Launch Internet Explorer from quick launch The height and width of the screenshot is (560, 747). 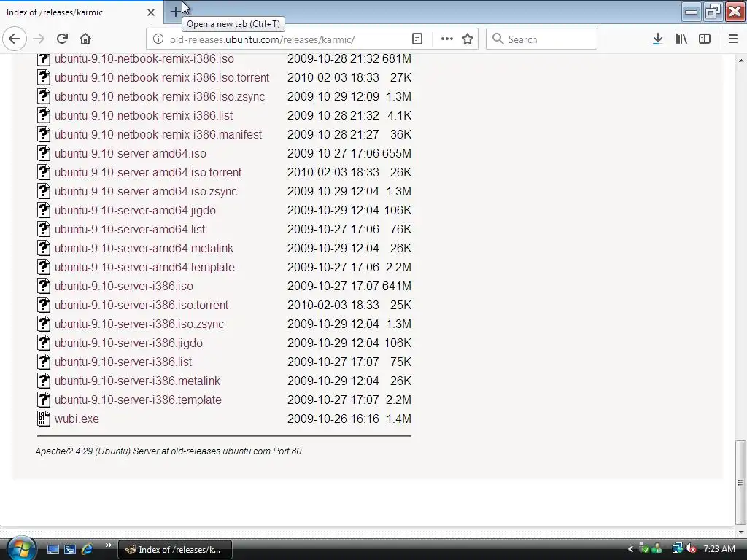[88, 550]
